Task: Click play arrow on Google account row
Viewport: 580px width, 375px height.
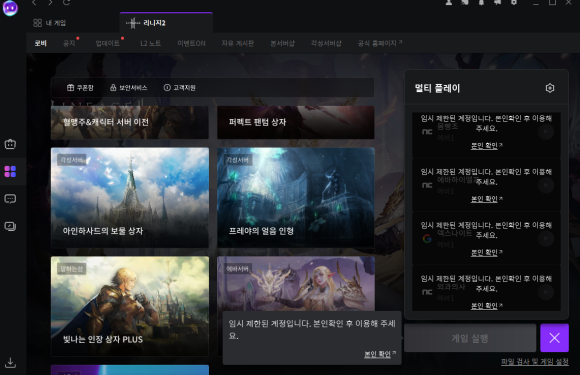Action: (546, 239)
